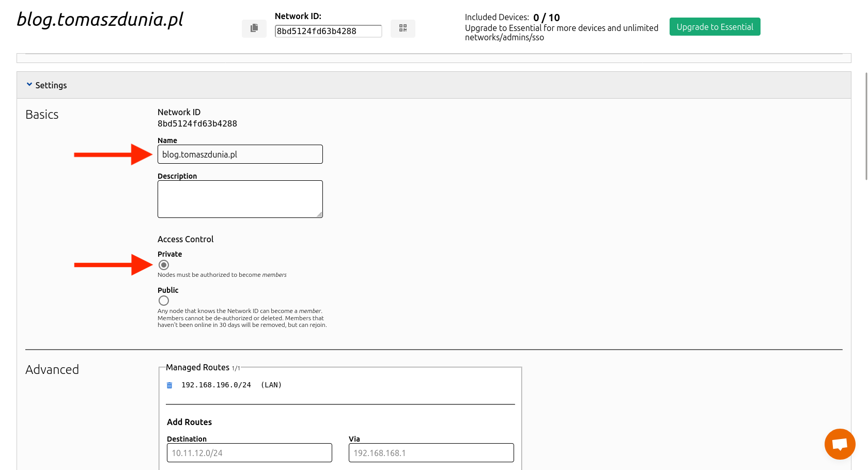868x470 pixels.
Task: Click the page's vertical scrollbar
Action: (866, 127)
